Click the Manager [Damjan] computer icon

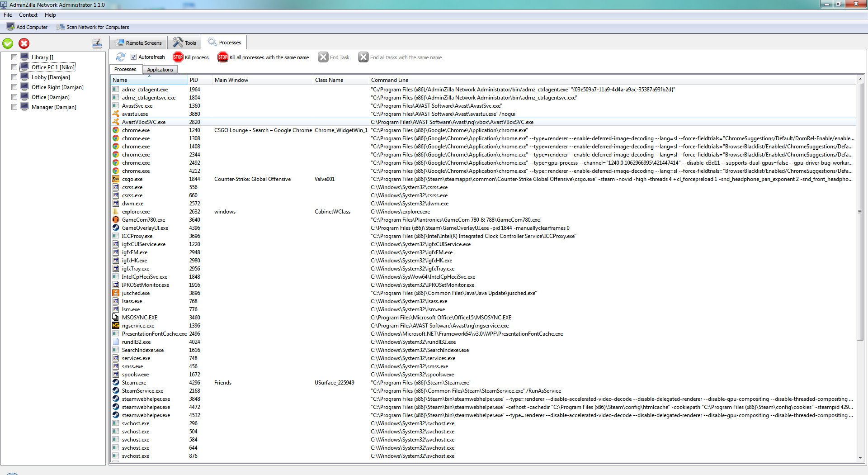click(x=24, y=107)
